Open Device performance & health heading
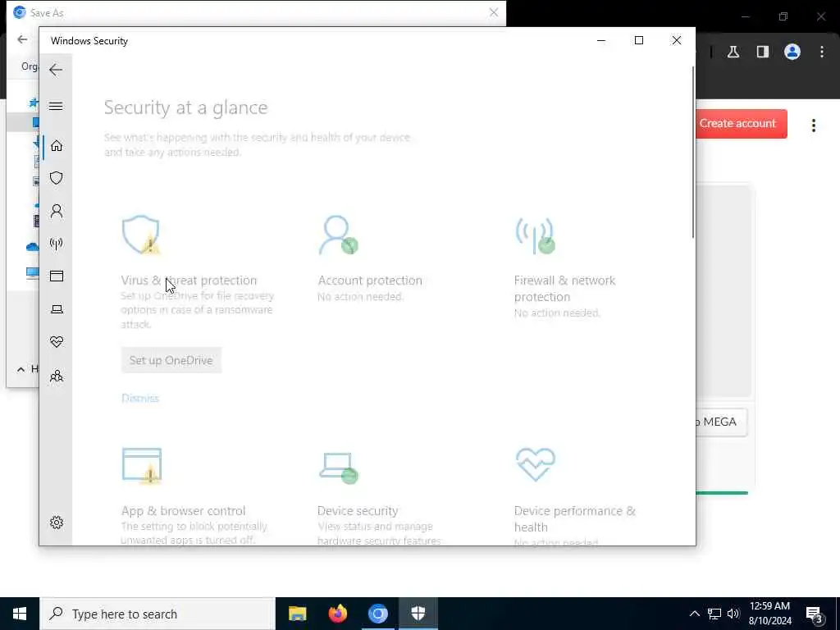The image size is (840, 630). pyautogui.click(x=575, y=518)
